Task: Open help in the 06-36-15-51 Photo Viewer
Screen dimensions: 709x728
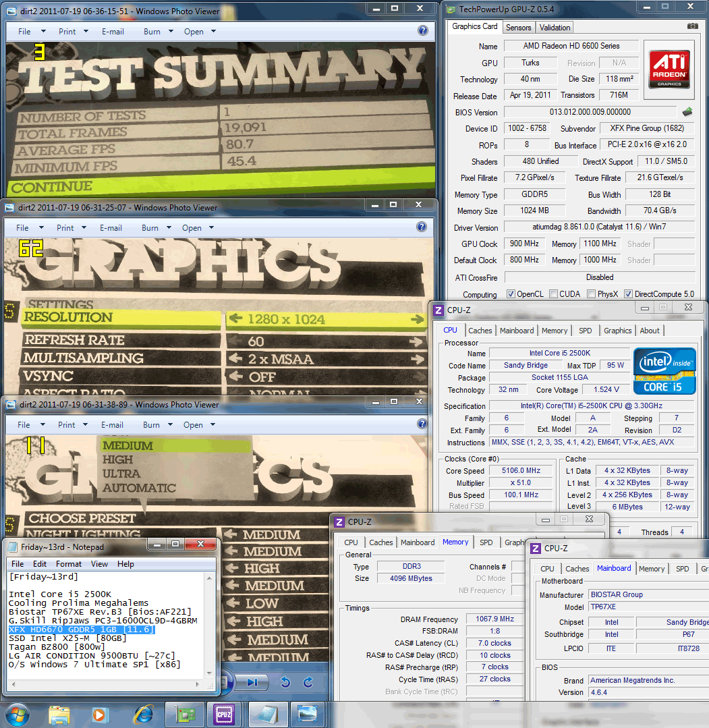Action: (x=423, y=30)
